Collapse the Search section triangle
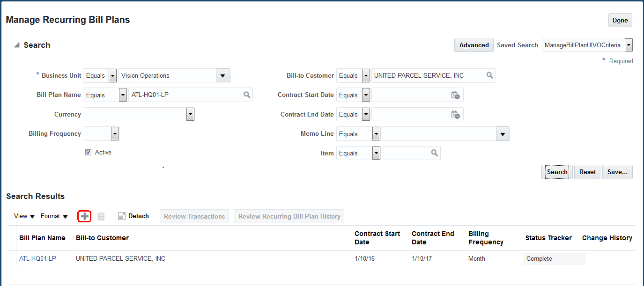 coord(17,45)
